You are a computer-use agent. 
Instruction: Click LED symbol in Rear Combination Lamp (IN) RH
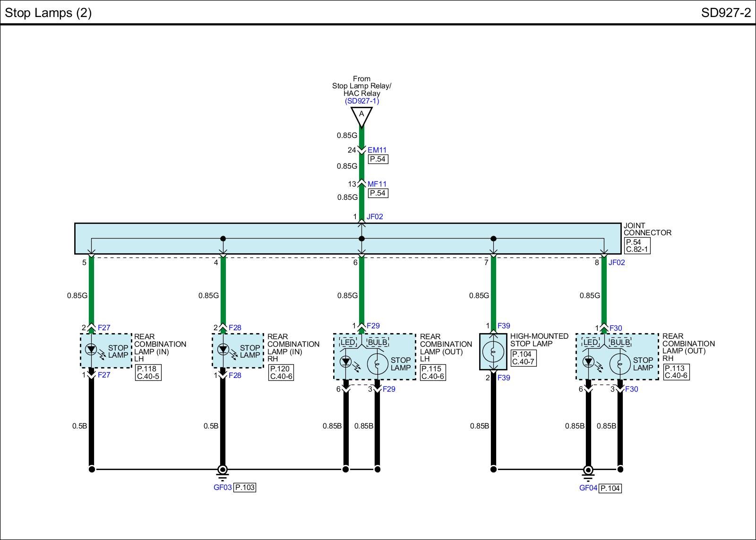[x=223, y=350]
